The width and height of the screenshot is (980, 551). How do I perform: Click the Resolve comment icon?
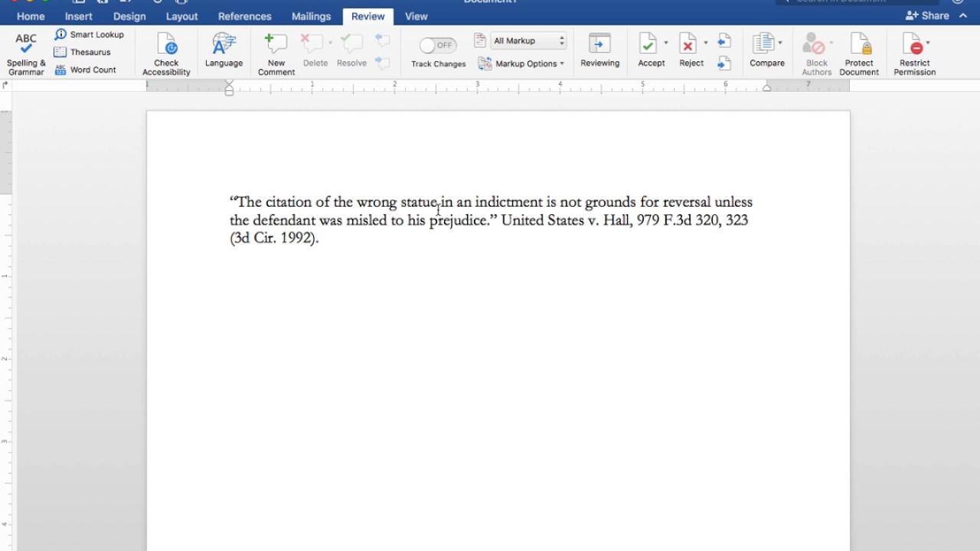click(351, 43)
